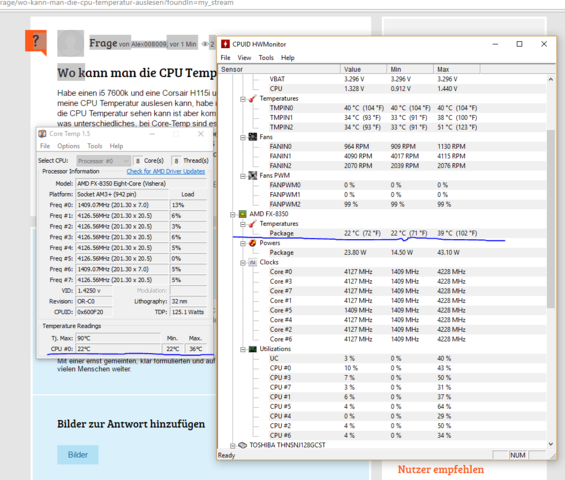The image size is (565, 480).
Task: Open HWMonitor Help menu
Action: click(288, 58)
